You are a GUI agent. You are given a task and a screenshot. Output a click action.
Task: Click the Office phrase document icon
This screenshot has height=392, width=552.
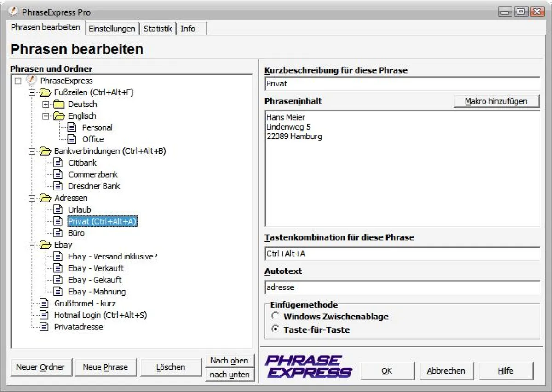(72, 139)
